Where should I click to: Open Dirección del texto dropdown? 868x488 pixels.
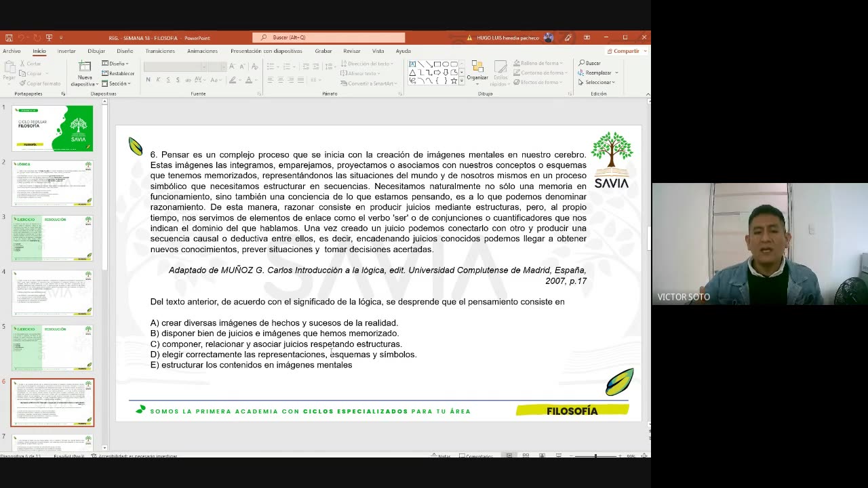click(x=367, y=64)
